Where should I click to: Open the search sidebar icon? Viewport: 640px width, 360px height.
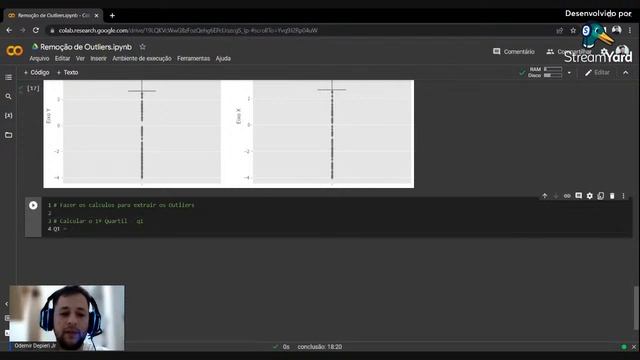click(x=8, y=96)
